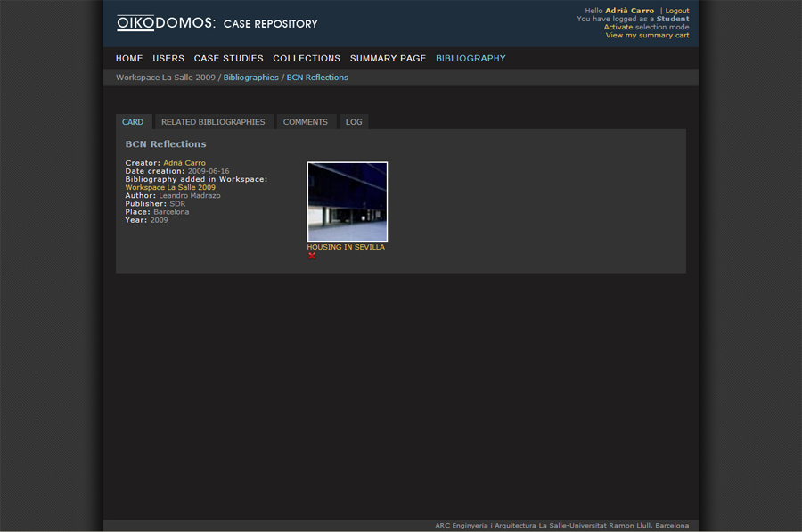This screenshot has height=532, width=802.
Task: Switch to the Related Bibliographies tab
Action: coord(213,122)
